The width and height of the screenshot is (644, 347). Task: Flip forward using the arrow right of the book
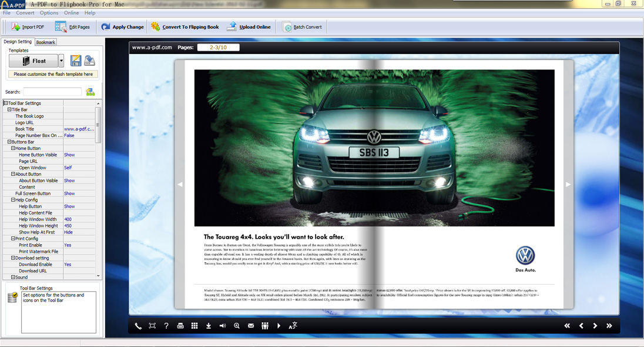click(x=568, y=184)
